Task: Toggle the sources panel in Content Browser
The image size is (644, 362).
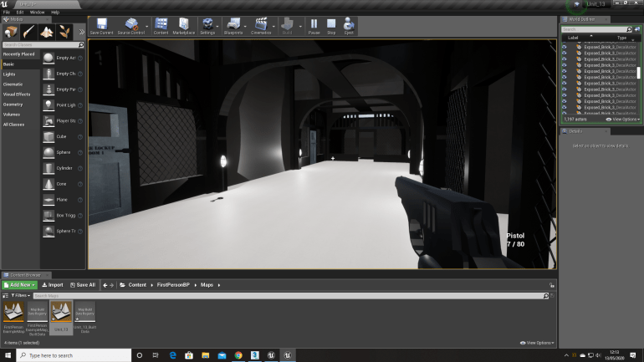Action: 5,295
